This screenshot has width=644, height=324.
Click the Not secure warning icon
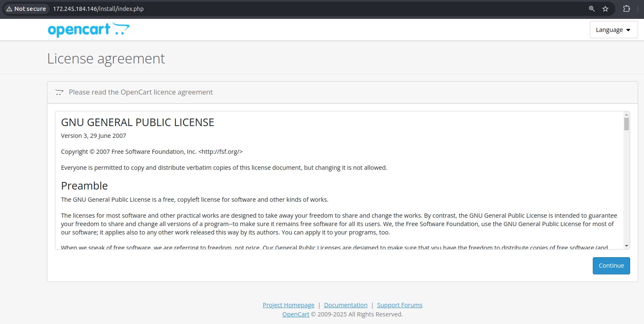[x=9, y=9]
